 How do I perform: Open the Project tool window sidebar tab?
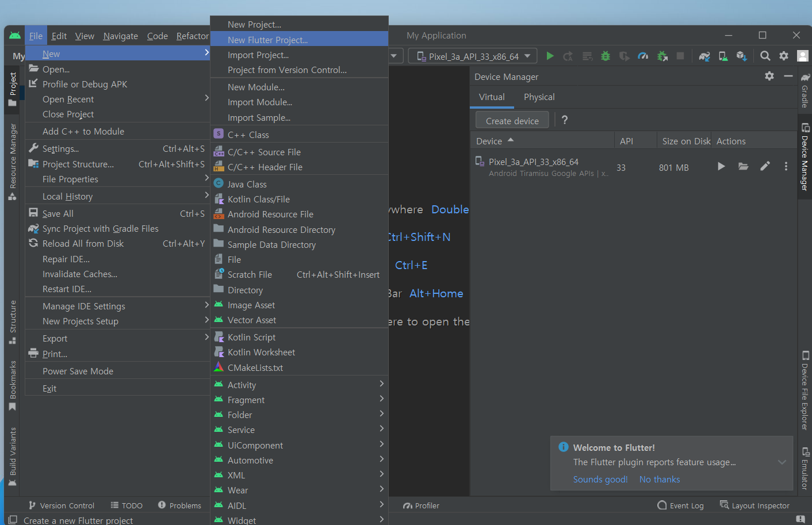point(13,90)
